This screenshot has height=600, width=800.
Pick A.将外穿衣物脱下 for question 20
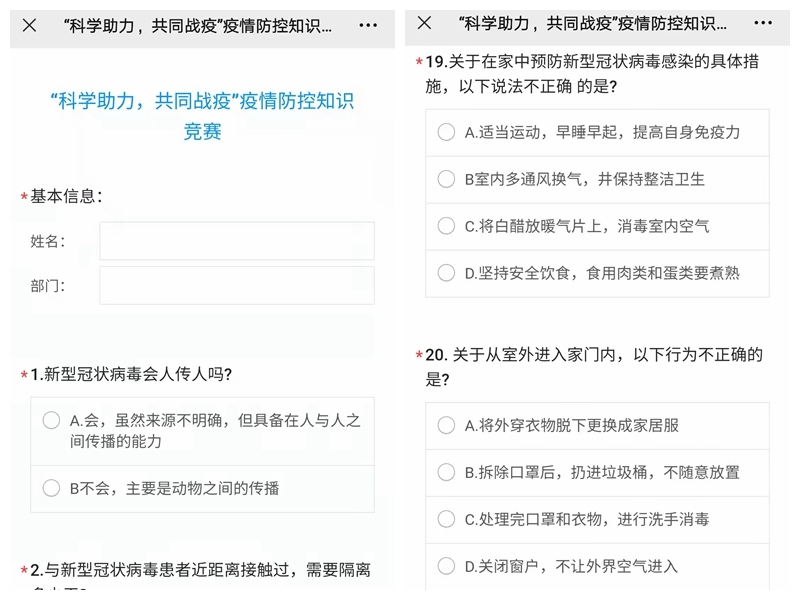tap(447, 425)
